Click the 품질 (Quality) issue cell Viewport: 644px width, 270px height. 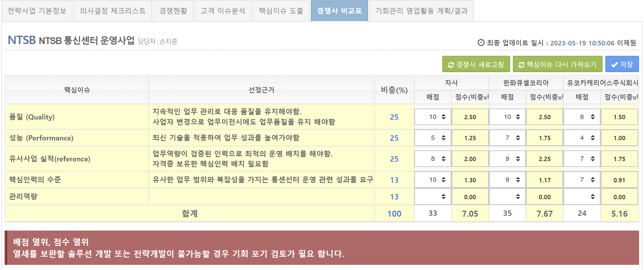point(77,117)
